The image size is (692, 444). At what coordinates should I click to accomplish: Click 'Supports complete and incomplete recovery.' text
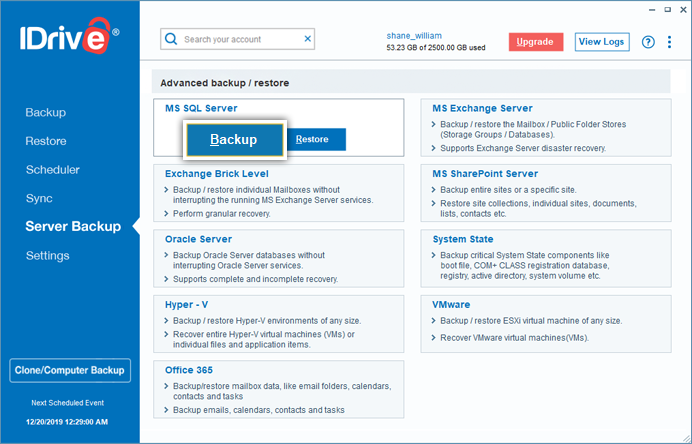256,279
